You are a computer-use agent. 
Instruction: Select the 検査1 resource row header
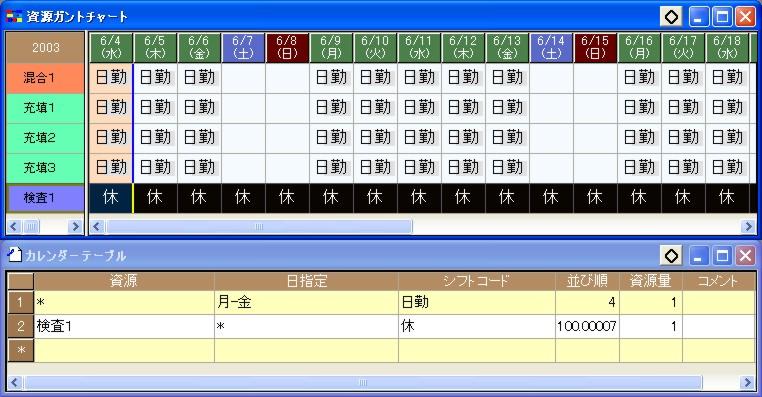[x=45, y=198]
